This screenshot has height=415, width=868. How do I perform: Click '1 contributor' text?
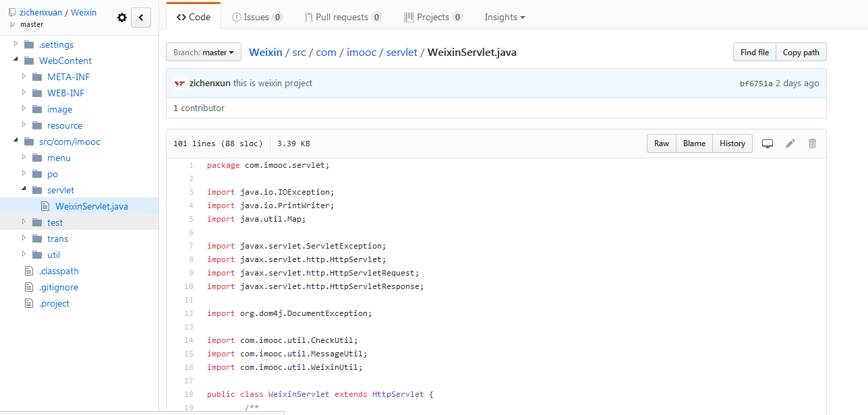pyautogui.click(x=199, y=108)
